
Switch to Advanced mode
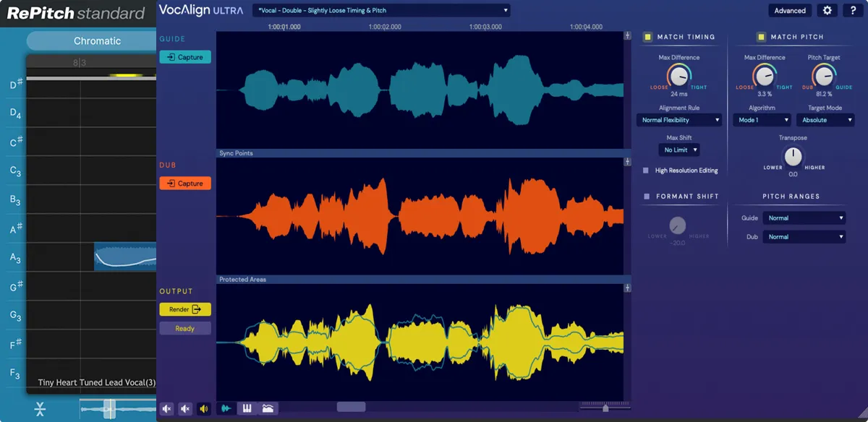(789, 10)
